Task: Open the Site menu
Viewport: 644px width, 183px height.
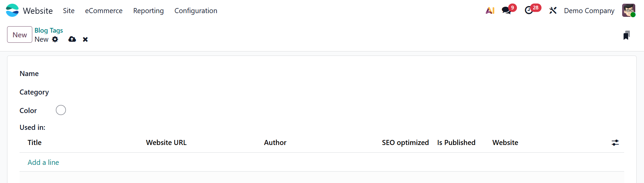Action: (x=69, y=11)
